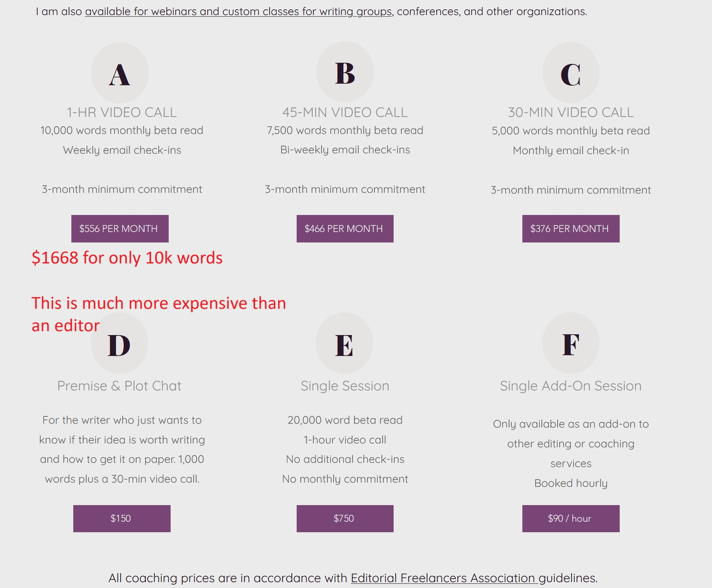Click the Premise & Plot Chat title
This screenshot has height=588, width=712.
[119, 386]
